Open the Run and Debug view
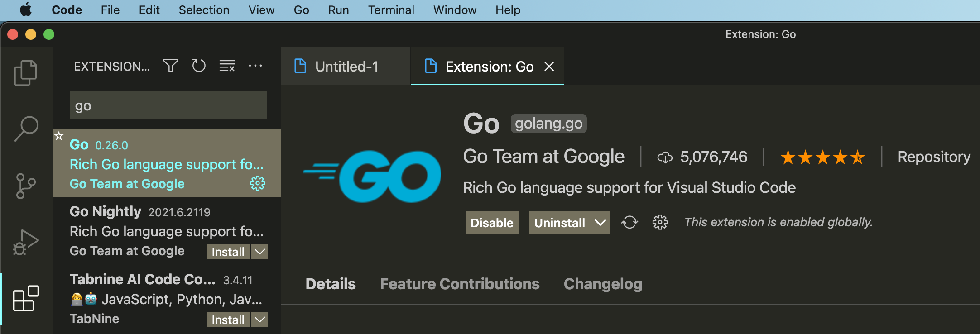Image resolution: width=980 pixels, height=334 pixels. (x=26, y=243)
